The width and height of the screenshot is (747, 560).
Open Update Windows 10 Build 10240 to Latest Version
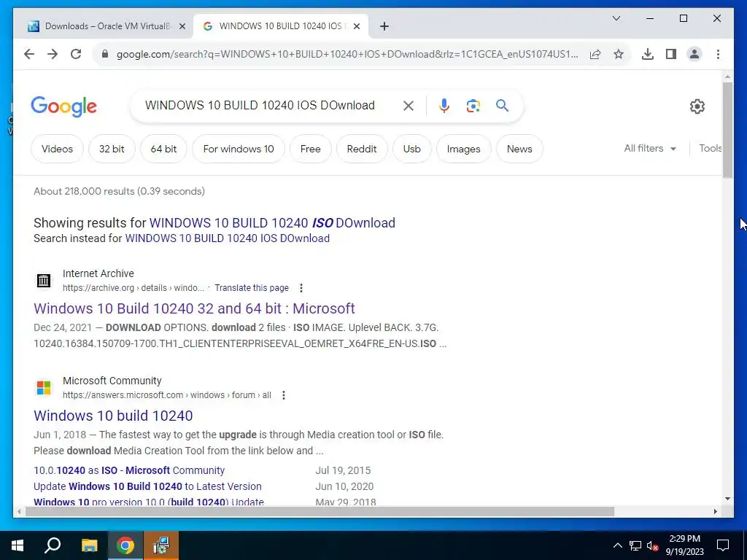coord(147,486)
